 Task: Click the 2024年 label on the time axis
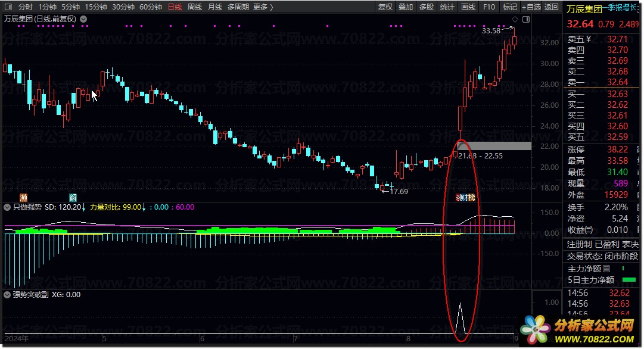[17, 339]
